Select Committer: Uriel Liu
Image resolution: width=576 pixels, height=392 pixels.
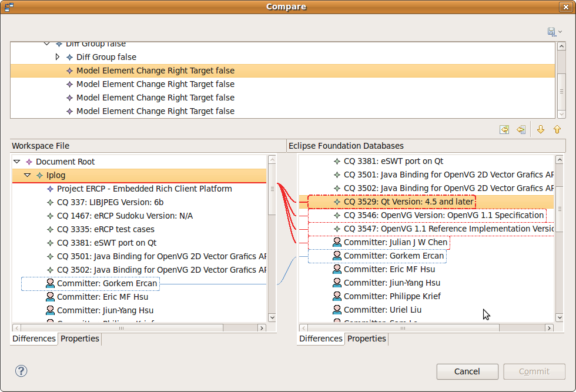coord(383,310)
